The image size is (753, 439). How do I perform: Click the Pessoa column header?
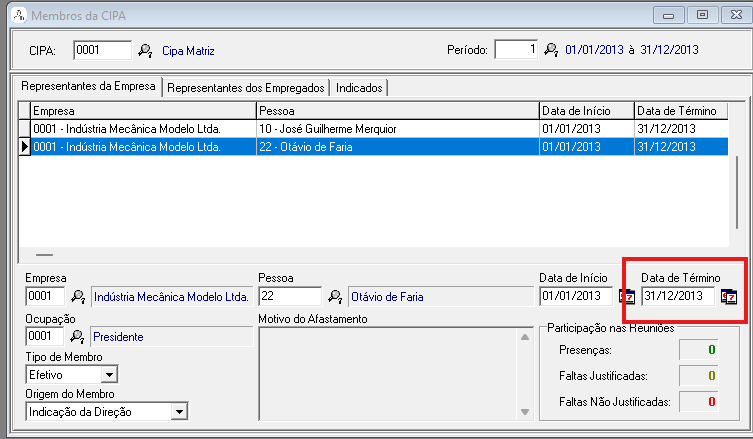[x=398, y=111]
